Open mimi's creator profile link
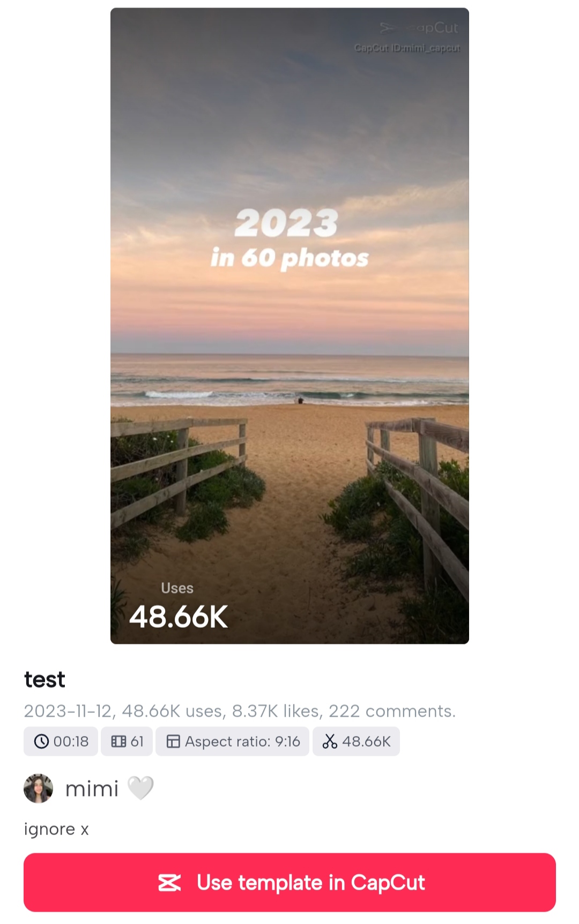Screen dimensions: 579x924 click(x=91, y=788)
